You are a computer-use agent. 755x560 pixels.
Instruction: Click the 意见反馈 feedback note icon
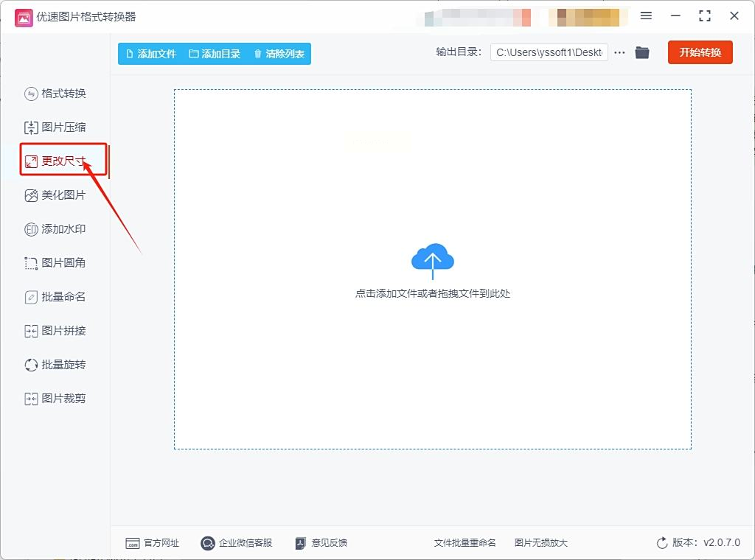point(300,543)
